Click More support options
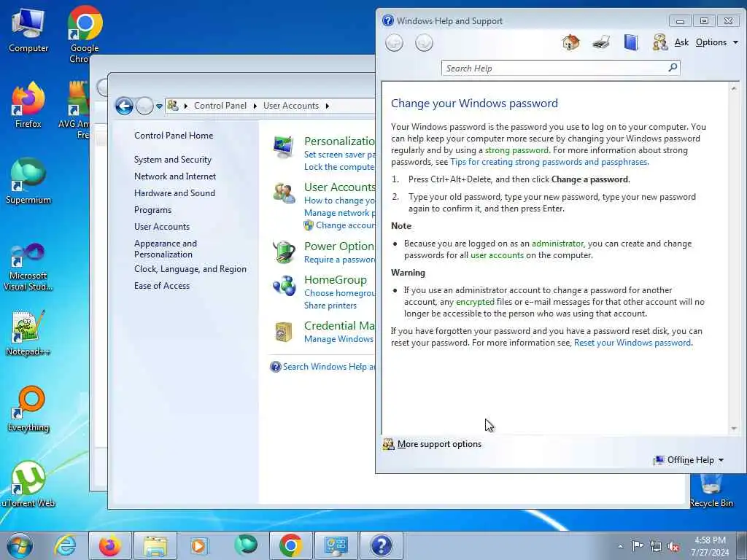The image size is (747, 560). pyautogui.click(x=439, y=444)
